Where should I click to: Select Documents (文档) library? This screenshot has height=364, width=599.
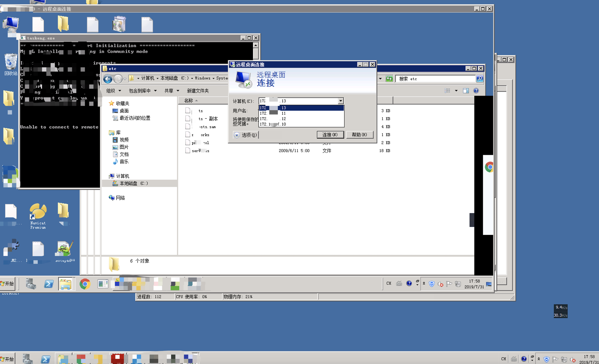(120, 154)
